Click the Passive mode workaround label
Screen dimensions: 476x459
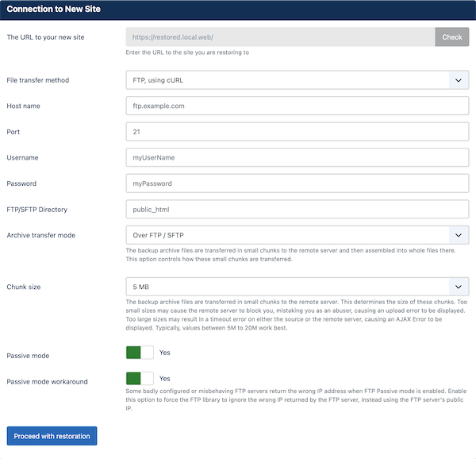47,381
